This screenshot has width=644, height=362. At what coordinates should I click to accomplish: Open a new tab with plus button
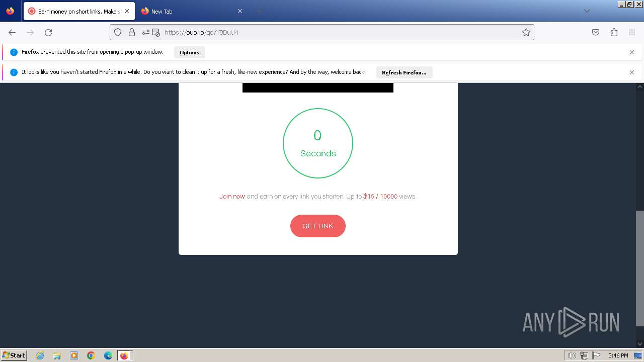(259, 11)
